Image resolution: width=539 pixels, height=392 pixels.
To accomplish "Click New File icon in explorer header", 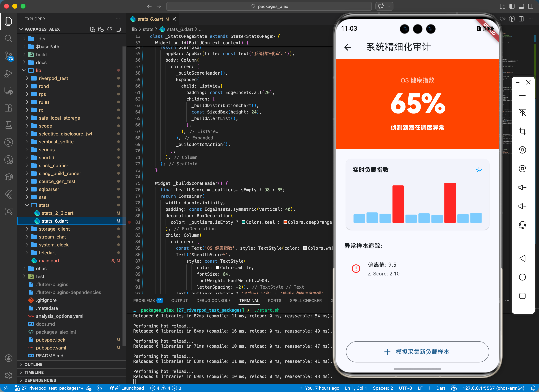I will point(92,29).
